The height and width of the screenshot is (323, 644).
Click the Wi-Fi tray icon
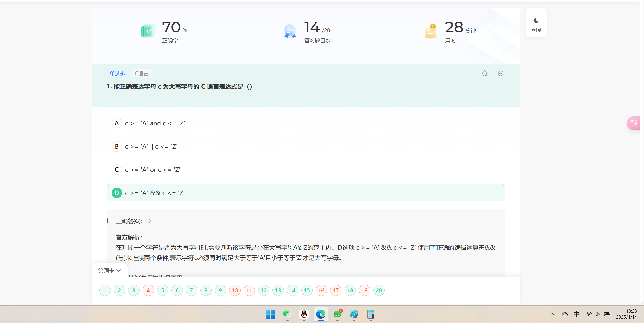click(x=589, y=314)
